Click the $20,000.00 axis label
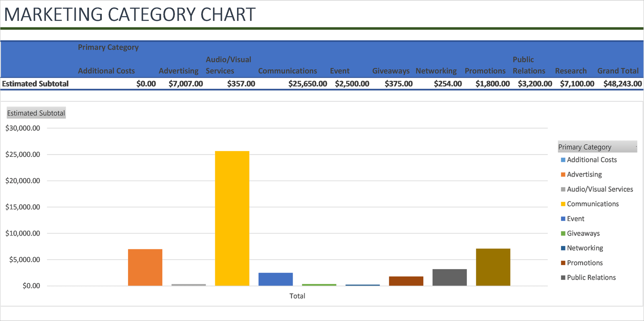The image size is (644, 321). click(23, 181)
